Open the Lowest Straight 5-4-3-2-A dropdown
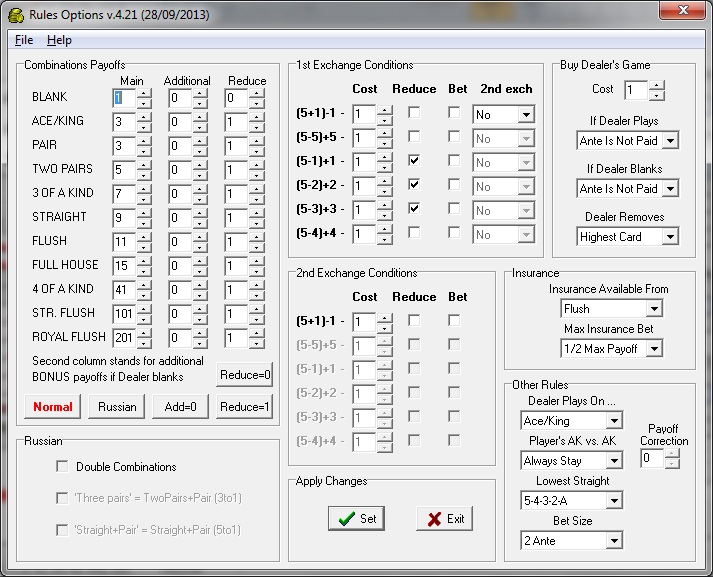Viewport: 713px width, 577px height. pyautogui.click(x=612, y=501)
